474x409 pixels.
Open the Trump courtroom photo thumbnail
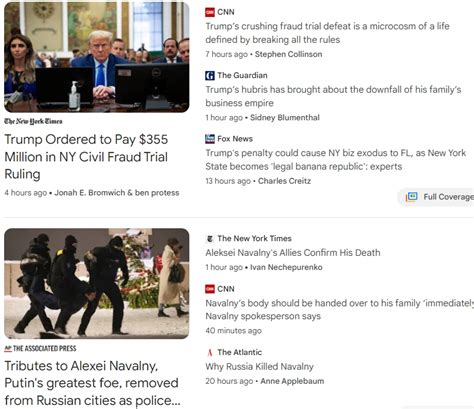point(97,57)
